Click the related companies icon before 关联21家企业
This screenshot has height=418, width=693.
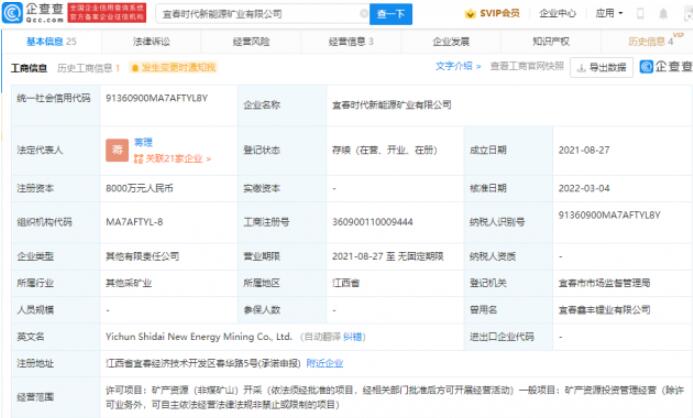click(138, 159)
